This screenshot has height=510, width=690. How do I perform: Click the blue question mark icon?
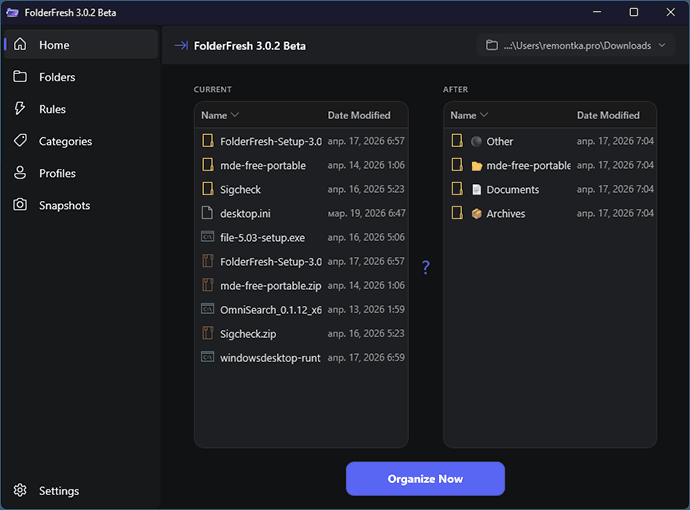(x=426, y=267)
